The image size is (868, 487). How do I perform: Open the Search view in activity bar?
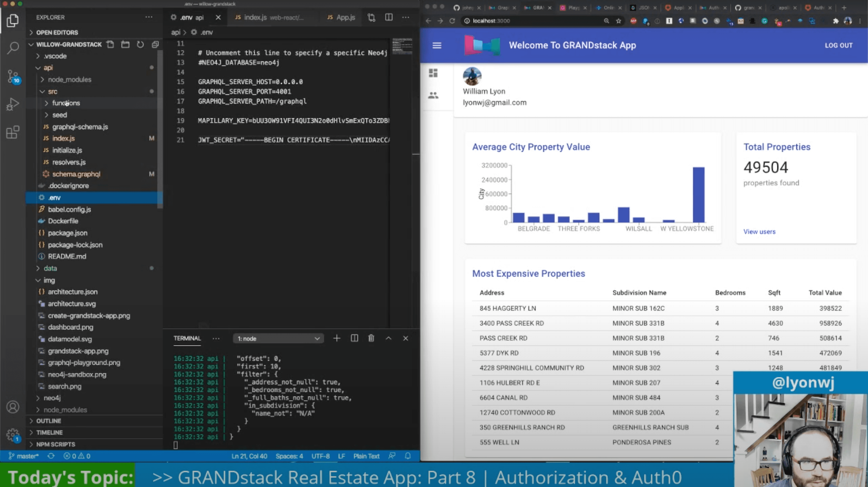pos(13,47)
